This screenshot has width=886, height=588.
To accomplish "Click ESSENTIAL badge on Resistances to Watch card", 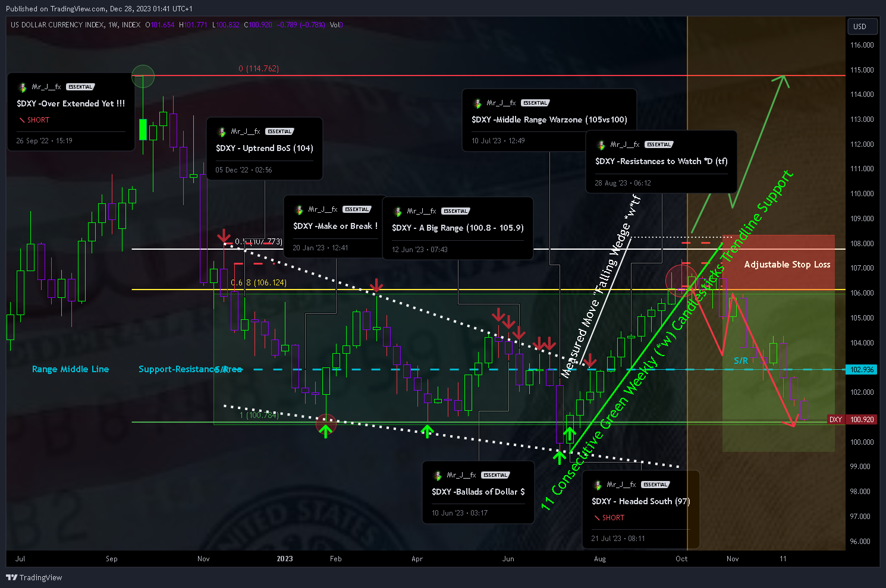I will pos(659,144).
